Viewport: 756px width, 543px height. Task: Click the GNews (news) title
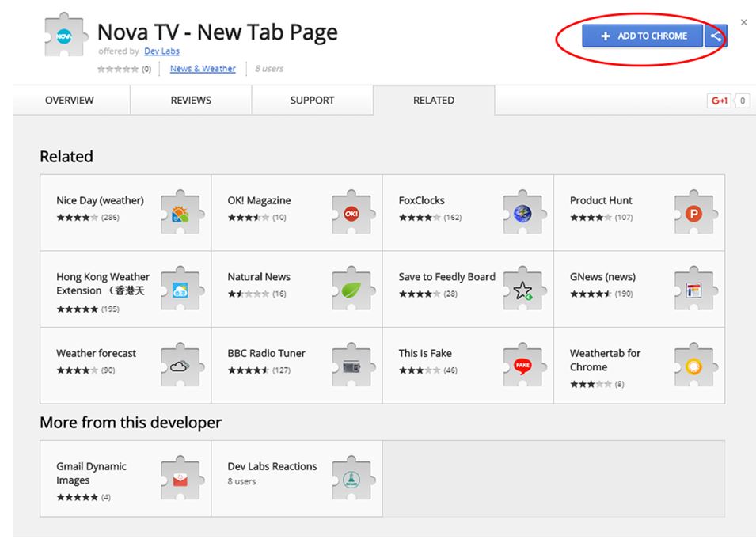coord(602,277)
